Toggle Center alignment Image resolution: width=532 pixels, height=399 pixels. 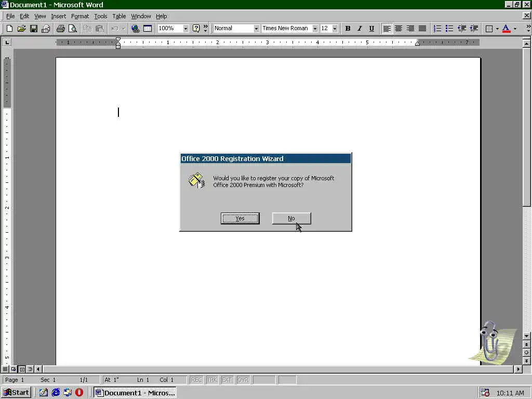(398, 29)
